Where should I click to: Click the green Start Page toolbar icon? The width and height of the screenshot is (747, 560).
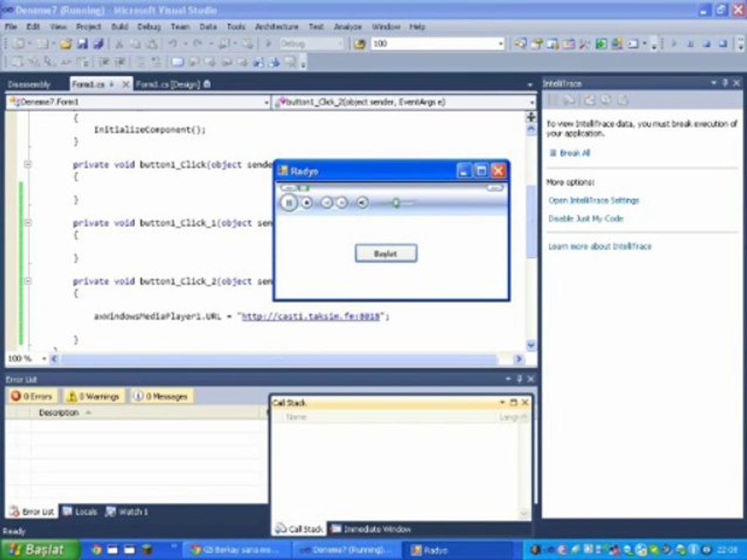point(601,44)
